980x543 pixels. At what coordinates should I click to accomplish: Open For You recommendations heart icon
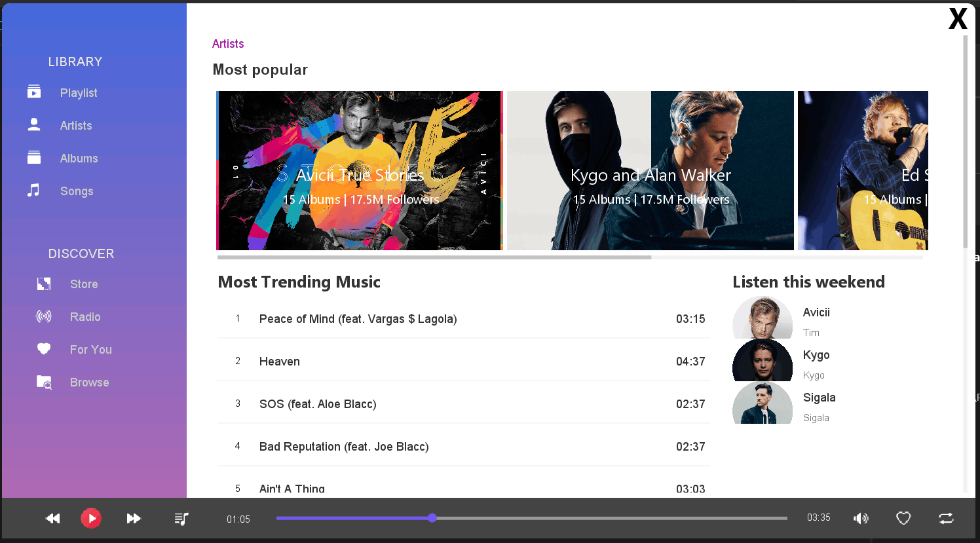[44, 349]
